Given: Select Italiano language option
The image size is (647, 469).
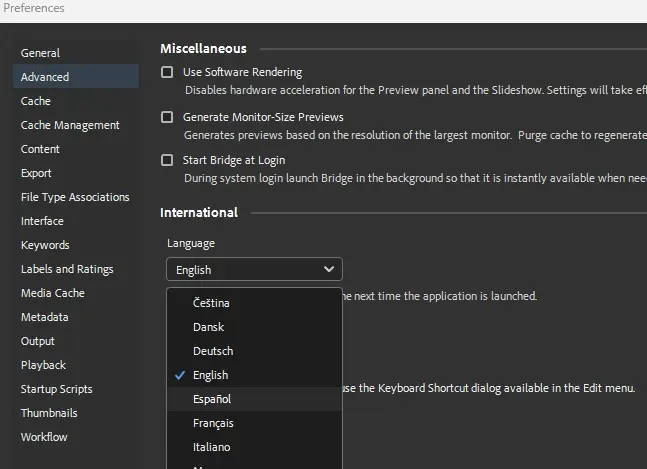Looking at the screenshot, I should click(x=254, y=447).
